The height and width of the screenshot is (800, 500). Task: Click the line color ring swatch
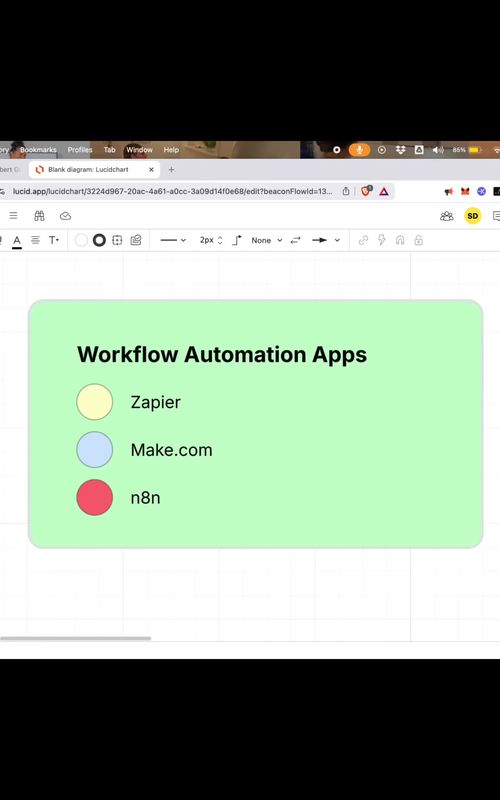[x=99, y=240]
